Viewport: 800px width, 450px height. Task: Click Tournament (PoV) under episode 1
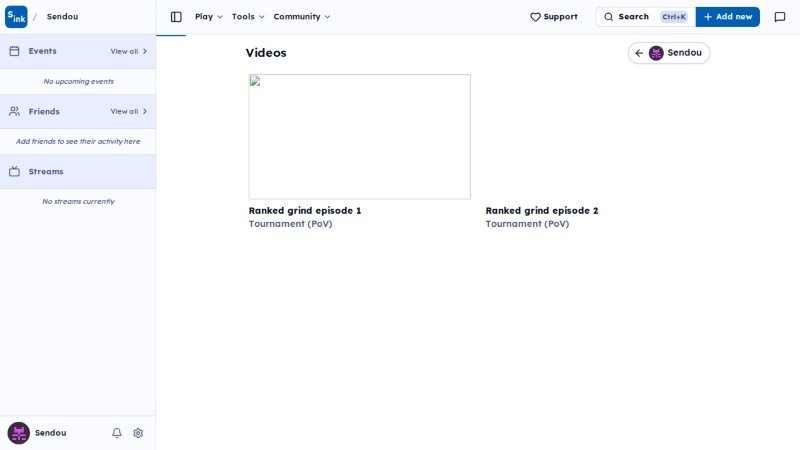290,223
